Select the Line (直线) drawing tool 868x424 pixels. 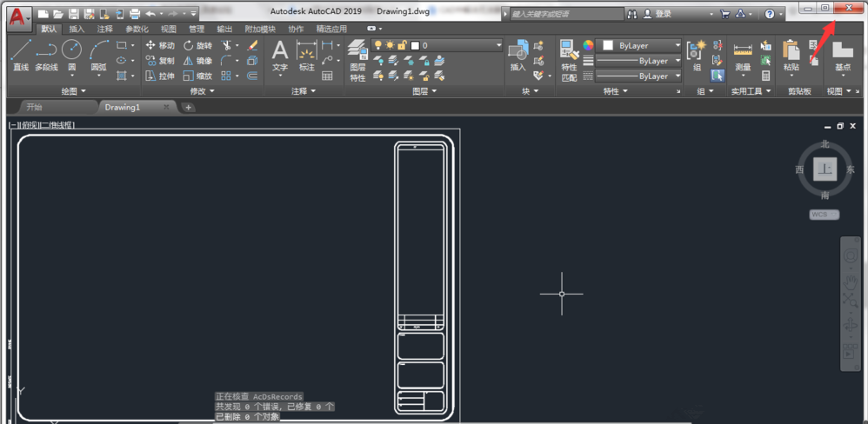click(x=20, y=54)
